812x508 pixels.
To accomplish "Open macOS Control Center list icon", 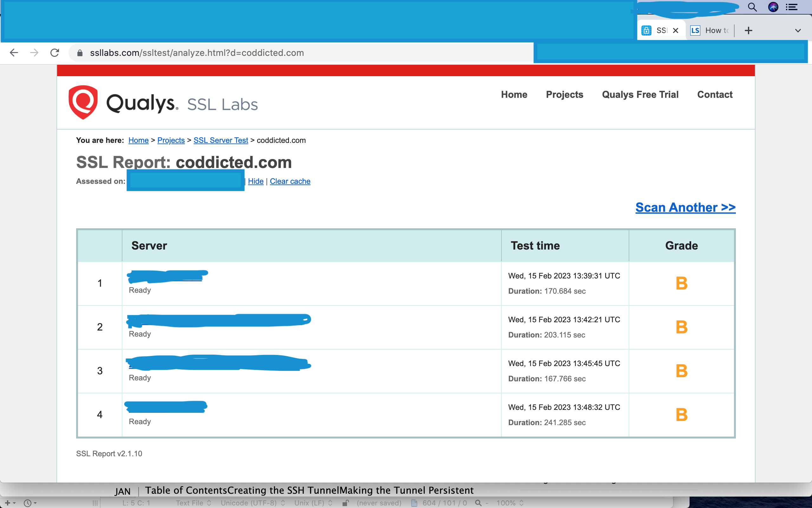I will (792, 7).
